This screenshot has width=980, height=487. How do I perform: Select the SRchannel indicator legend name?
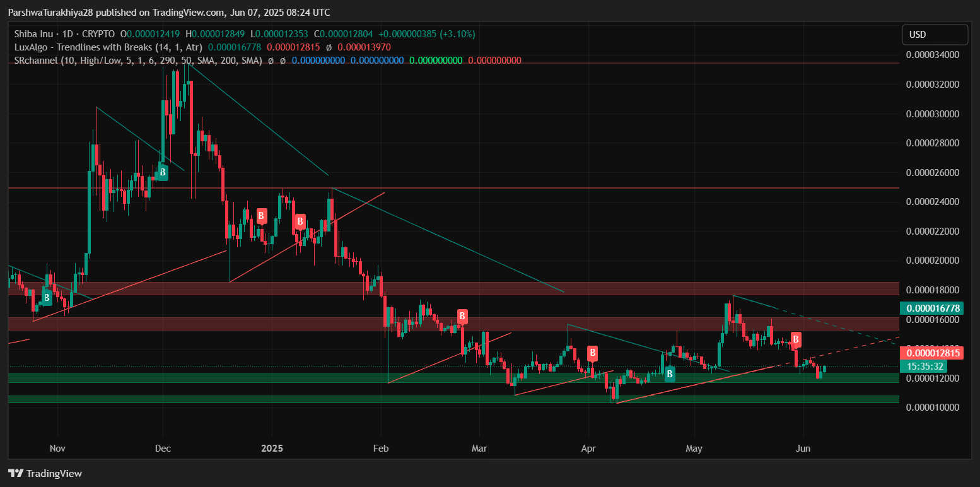[x=138, y=61]
